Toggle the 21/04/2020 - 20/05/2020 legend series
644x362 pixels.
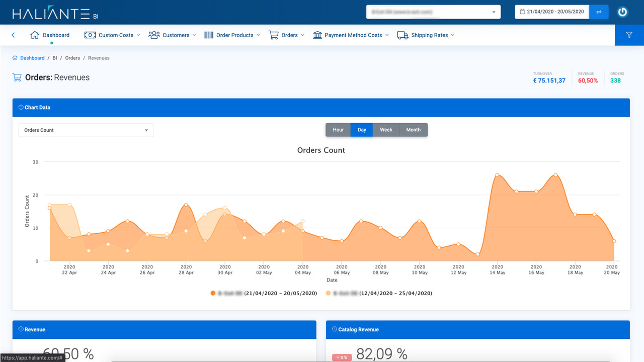pyautogui.click(x=264, y=293)
